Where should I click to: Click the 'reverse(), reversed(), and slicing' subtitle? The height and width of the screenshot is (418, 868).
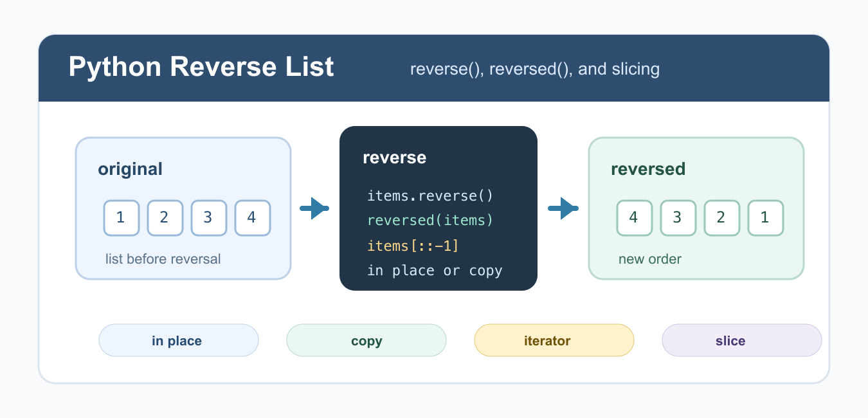tap(535, 69)
